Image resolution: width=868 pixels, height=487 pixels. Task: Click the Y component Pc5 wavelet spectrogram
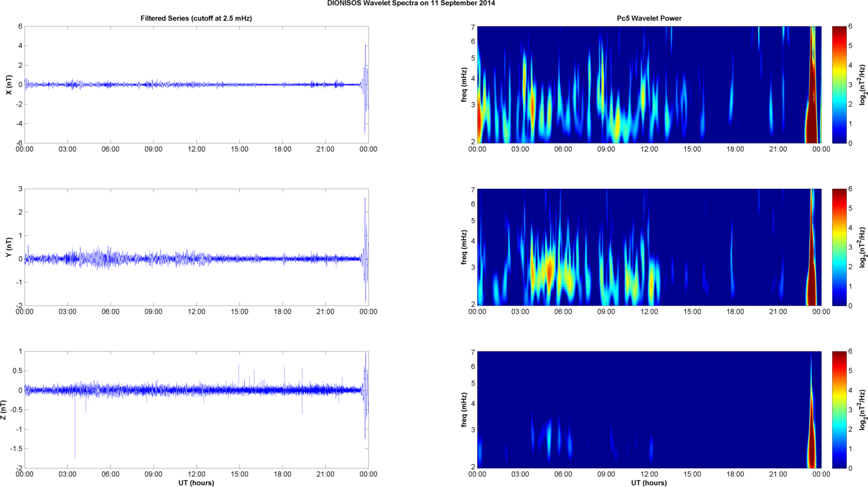click(649, 247)
